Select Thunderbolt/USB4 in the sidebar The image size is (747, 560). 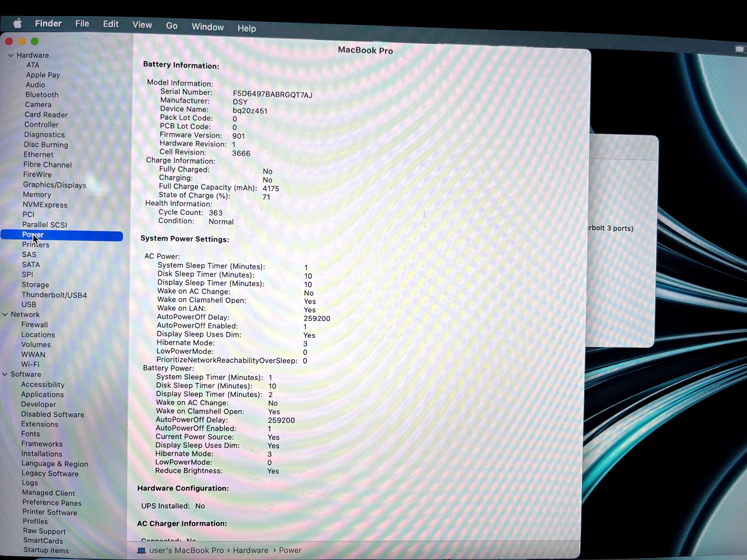54,295
